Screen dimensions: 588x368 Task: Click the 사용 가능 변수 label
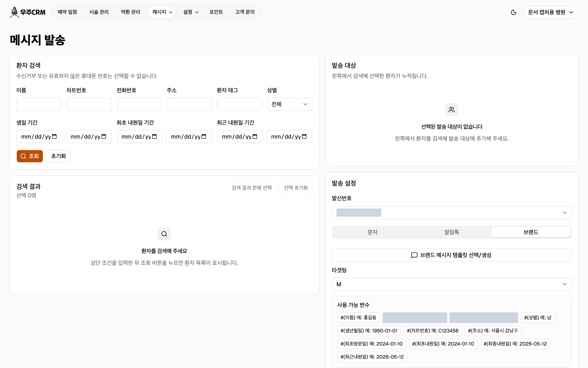[353, 305]
